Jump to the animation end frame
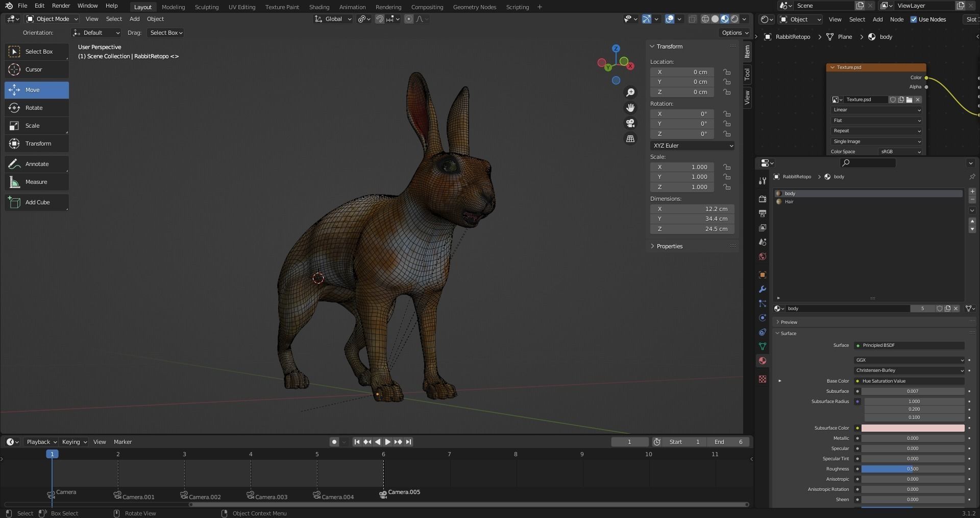Image resolution: width=980 pixels, height=518 pixels. click(x=408, y=442)
